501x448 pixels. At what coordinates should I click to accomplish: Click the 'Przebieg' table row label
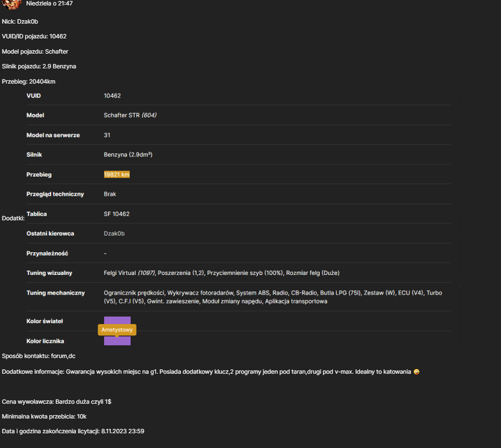[x=39, y=174]
